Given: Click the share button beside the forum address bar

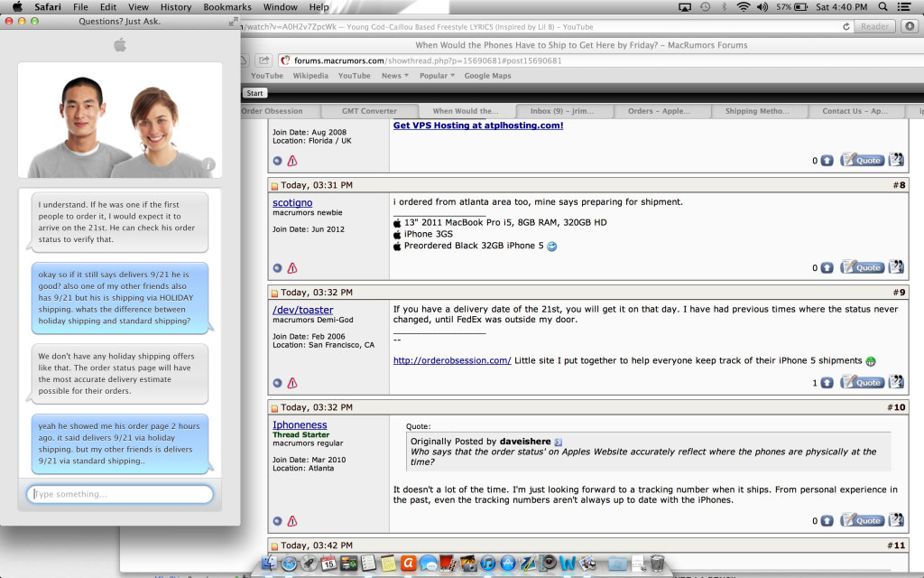Looking at the screenshot, I should 264,61.
